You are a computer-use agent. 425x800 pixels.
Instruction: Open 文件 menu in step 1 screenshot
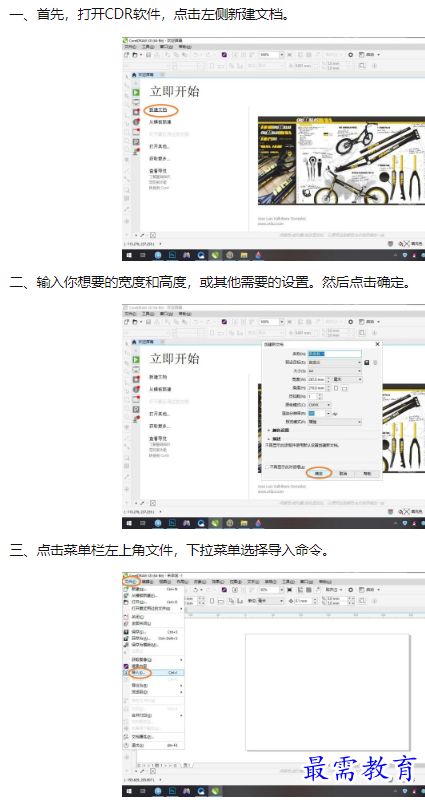click(129, 46)
